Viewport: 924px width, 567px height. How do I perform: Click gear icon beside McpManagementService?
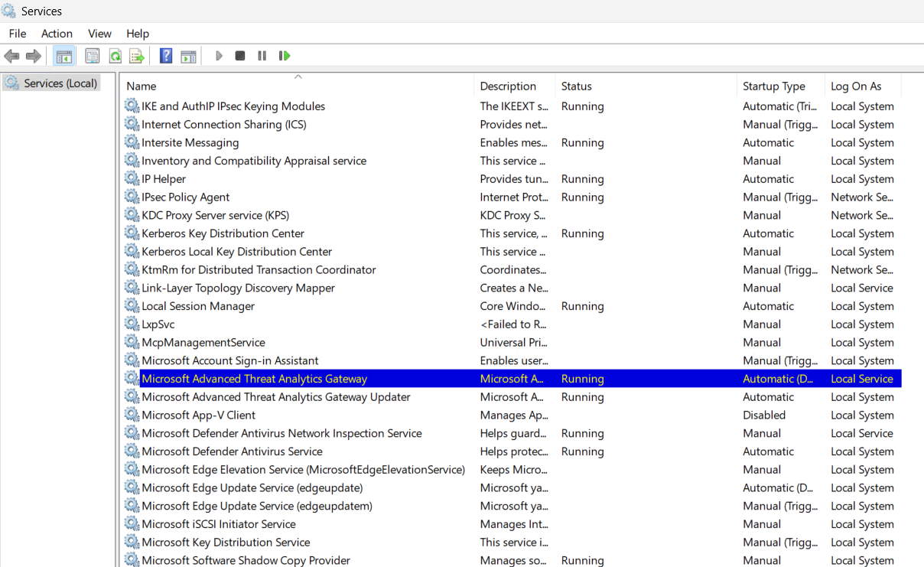132,343
